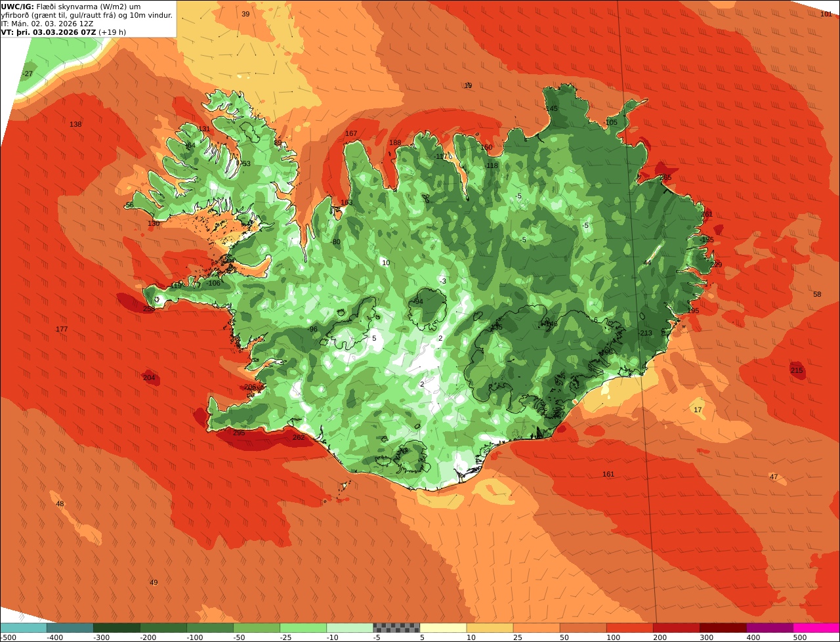Select the value 261 on the east coast

point(707,214)
